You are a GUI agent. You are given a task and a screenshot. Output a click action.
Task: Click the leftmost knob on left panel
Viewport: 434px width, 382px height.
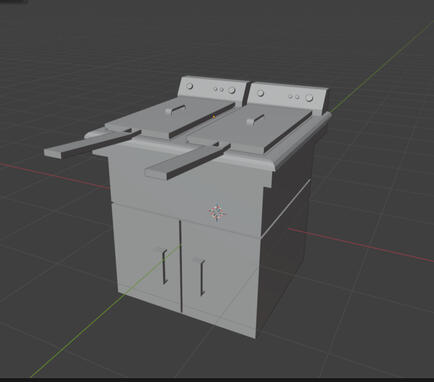(190, 86)
